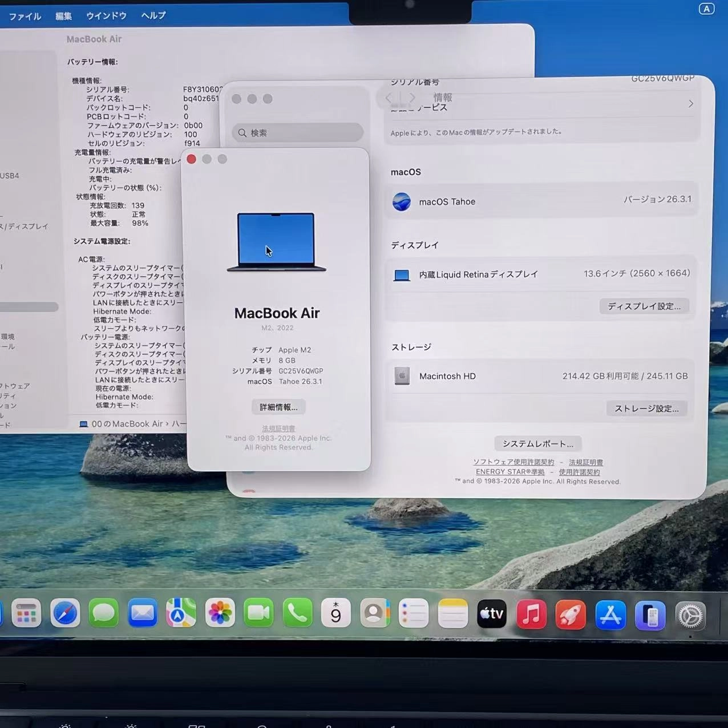
Task: Launch the App Store from the Dock
Action: pos(610,614)
